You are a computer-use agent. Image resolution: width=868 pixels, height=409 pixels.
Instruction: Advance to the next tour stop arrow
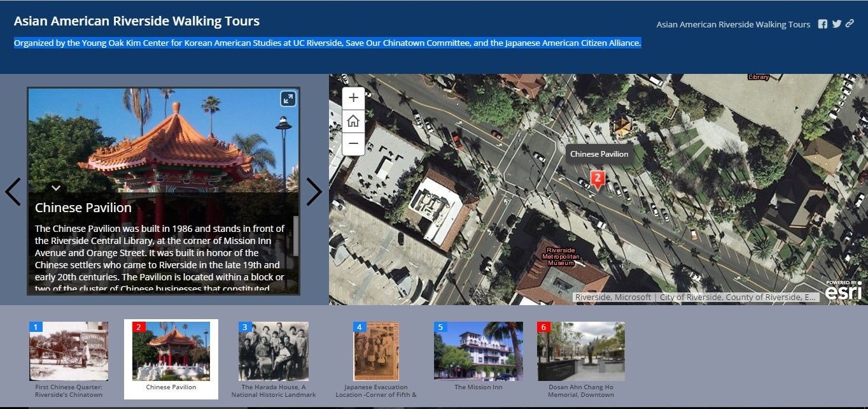point(314,190)
